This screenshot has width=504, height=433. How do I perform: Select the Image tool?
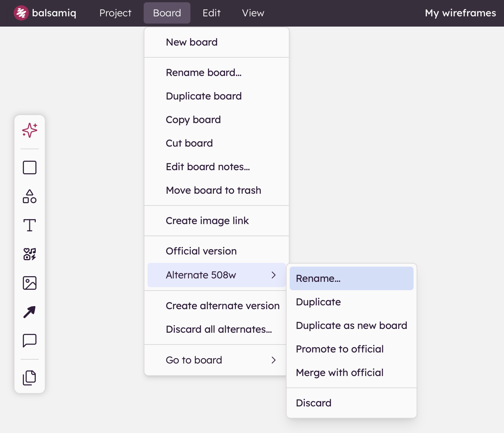tap(30, 283)
